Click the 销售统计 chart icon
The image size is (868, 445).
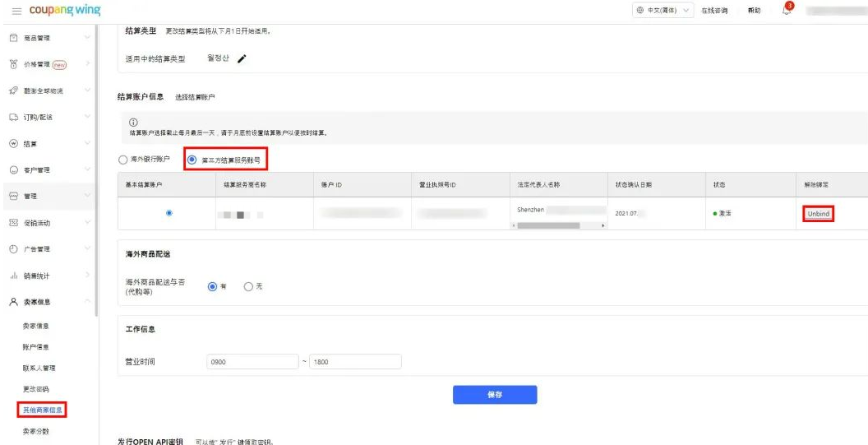tap(13, 276)
